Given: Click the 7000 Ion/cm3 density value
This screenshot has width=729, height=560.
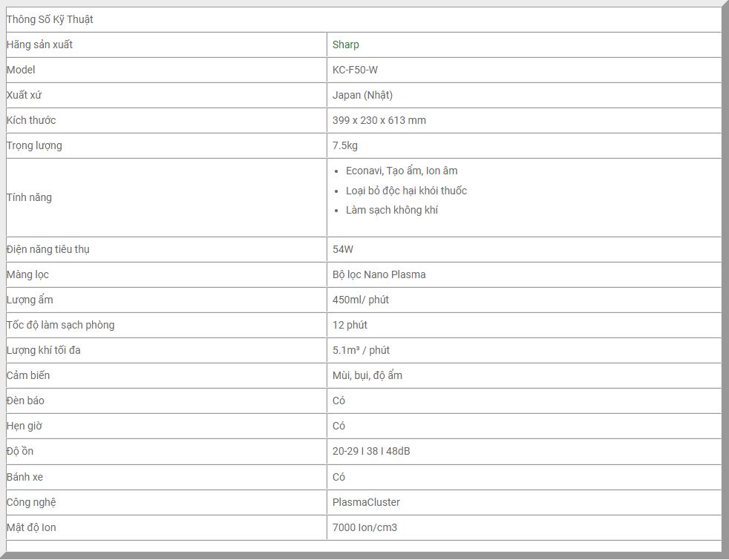Looking at the screenshot, I should click(364, 527).
